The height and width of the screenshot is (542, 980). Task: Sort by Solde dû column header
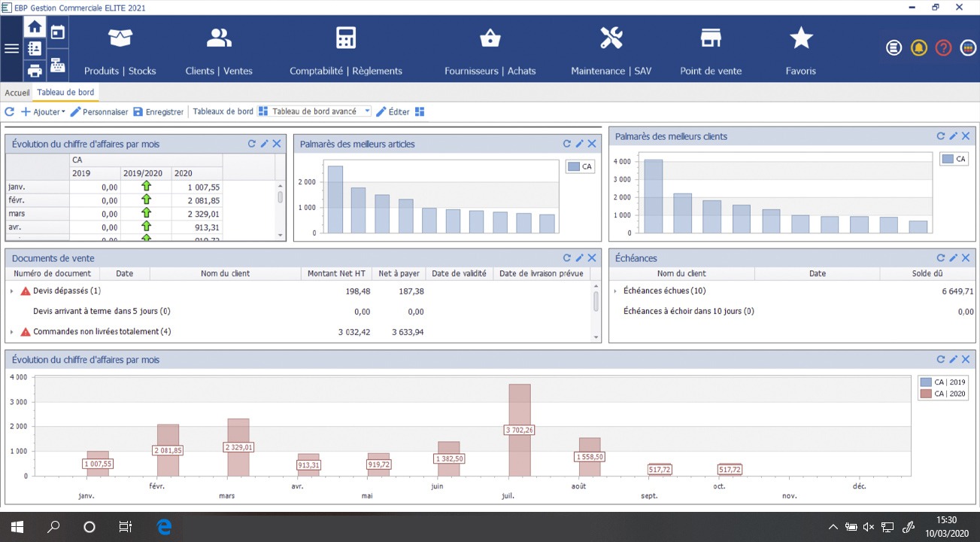click(927, 274)
